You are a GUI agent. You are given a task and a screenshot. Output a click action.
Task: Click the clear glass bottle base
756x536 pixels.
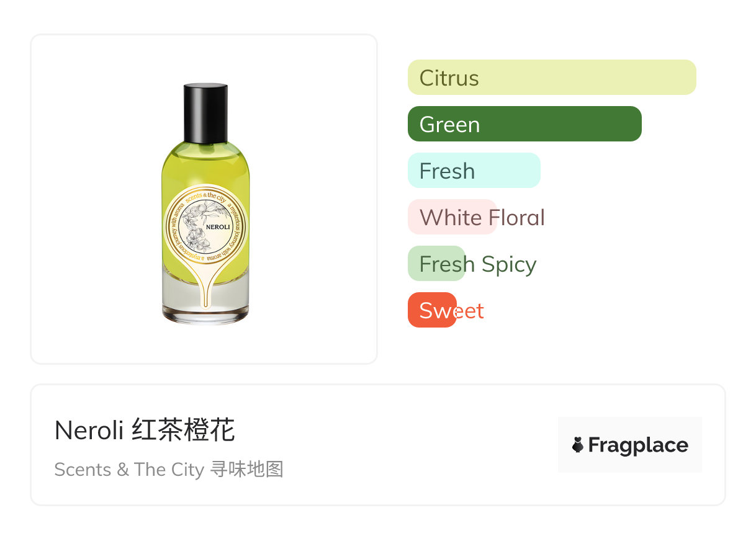pos(205,298)
